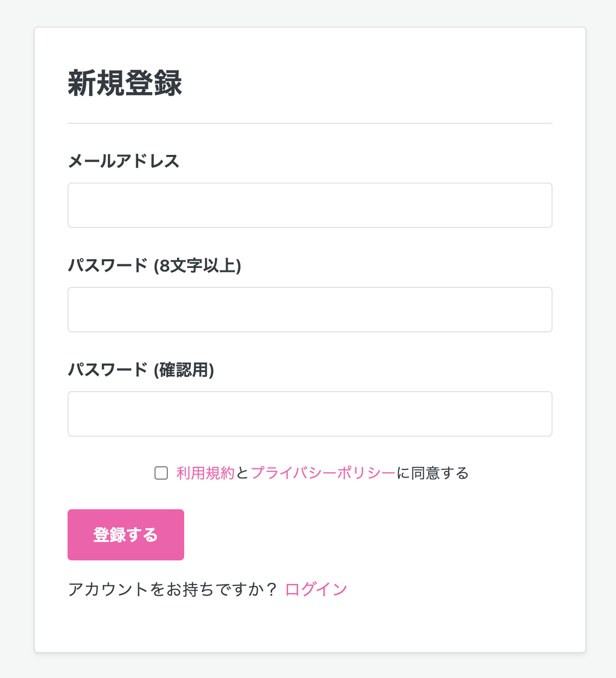Select the パスワード (8文字以上) password field

(310, 310)
